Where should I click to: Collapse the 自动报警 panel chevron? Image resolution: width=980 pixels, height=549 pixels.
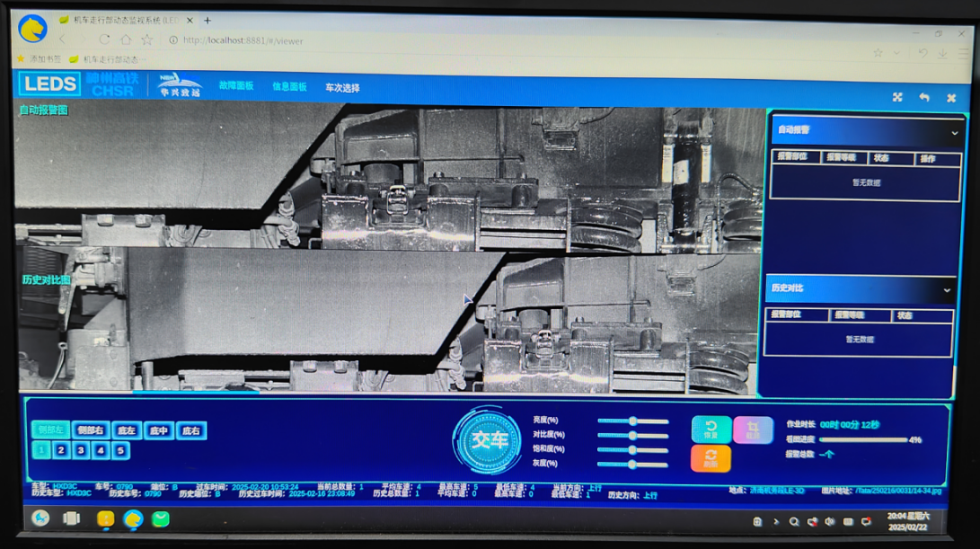(x=953, y=131)
